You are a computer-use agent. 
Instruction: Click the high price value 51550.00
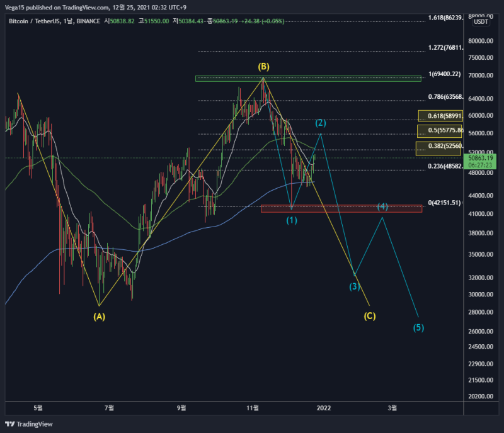[x=156, y=21]
